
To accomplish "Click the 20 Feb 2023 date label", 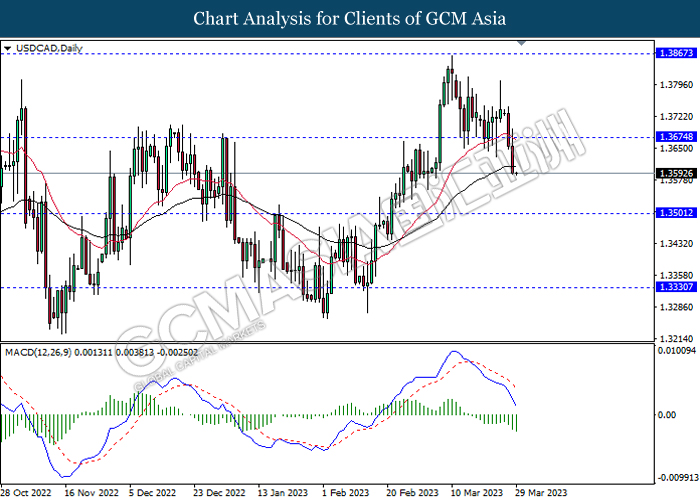I will coord(412,492).
